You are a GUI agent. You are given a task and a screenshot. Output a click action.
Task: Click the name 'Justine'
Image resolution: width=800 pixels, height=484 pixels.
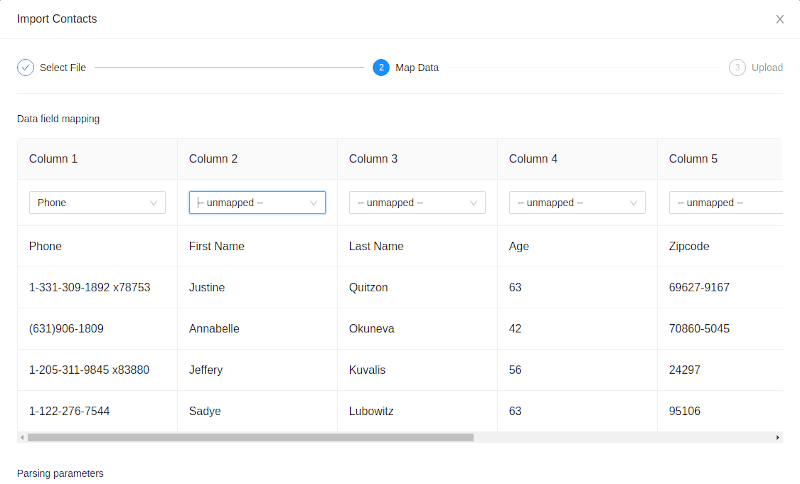point(207,287)
